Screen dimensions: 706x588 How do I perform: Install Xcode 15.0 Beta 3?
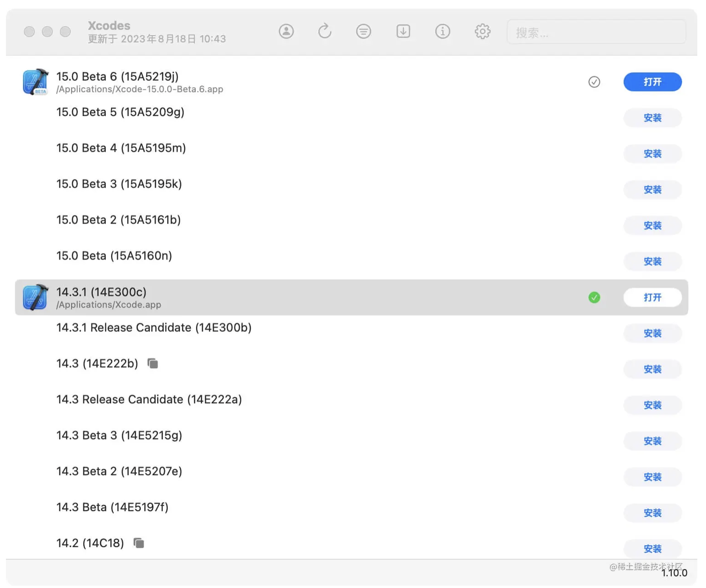[653, 190]
